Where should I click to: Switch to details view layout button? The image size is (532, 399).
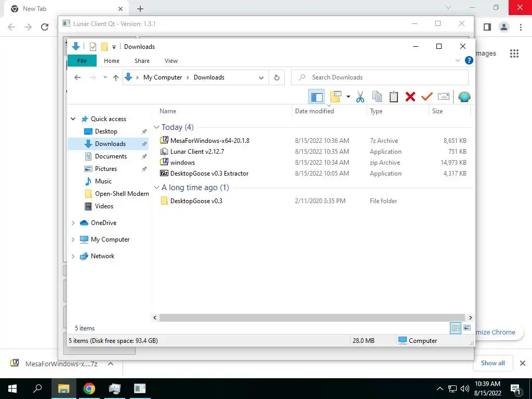456,328
